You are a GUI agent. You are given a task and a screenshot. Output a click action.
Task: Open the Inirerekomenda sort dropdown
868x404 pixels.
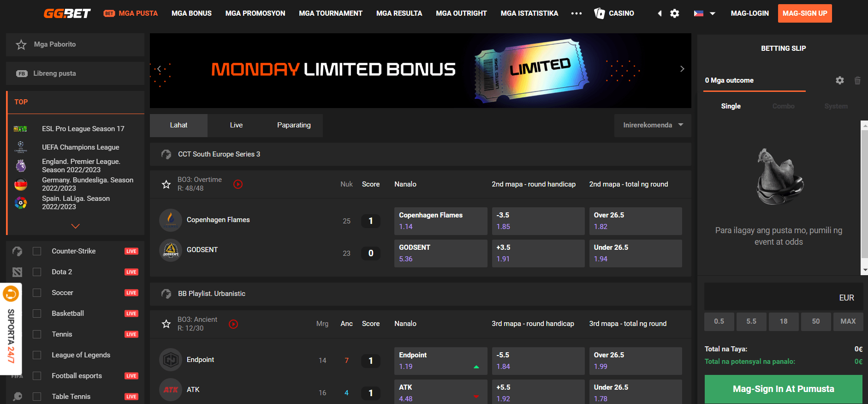(653, 125)
